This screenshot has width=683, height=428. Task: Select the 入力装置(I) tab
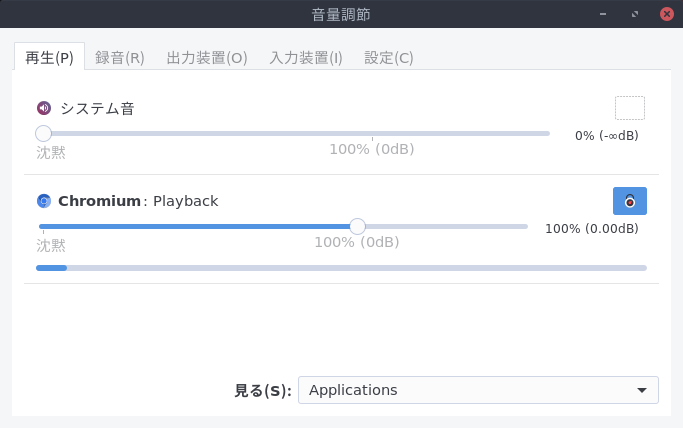point(306,57)
